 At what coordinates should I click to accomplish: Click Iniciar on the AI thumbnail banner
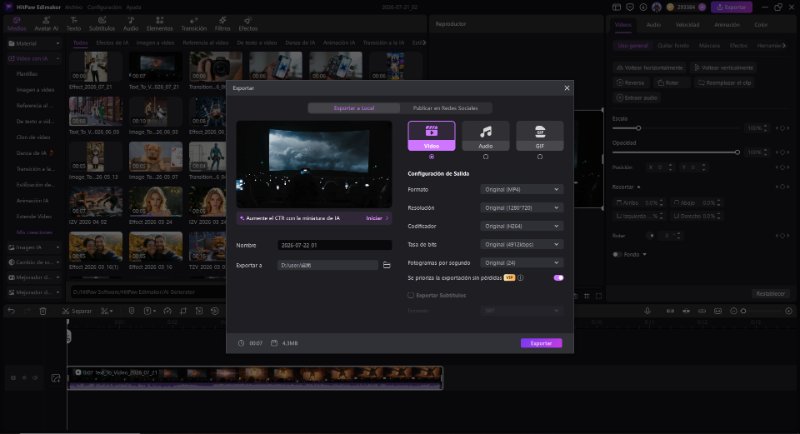376,218
